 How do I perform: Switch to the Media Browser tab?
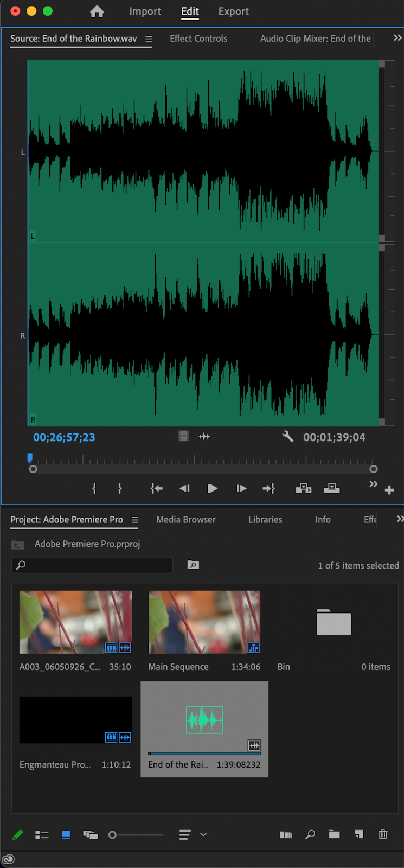tap(186, 520)
